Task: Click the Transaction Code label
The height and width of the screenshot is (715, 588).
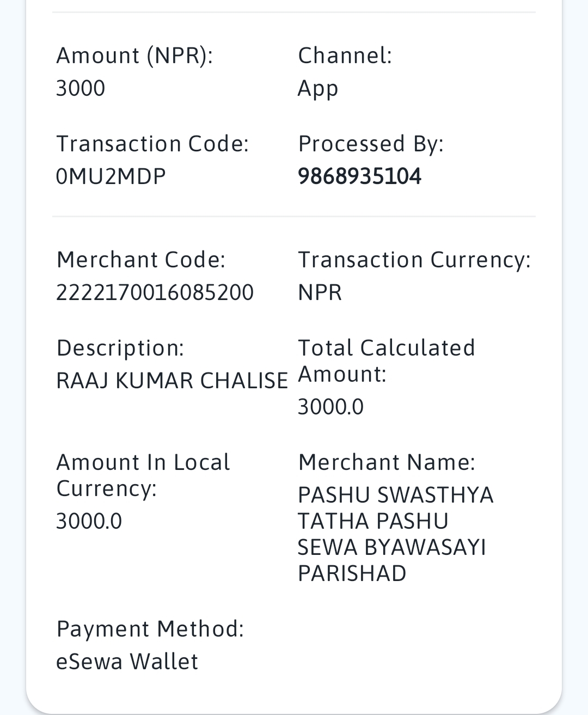Action: [152, 144]
